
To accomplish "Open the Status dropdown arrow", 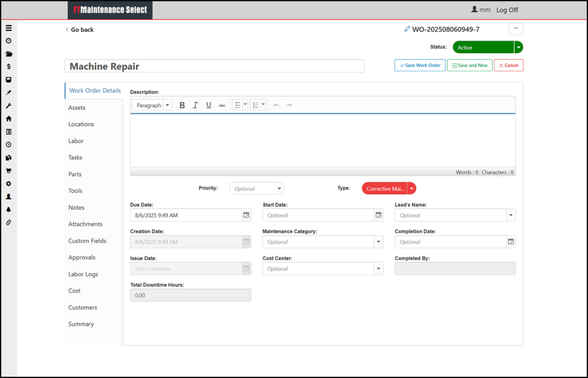I will point(519,47).
